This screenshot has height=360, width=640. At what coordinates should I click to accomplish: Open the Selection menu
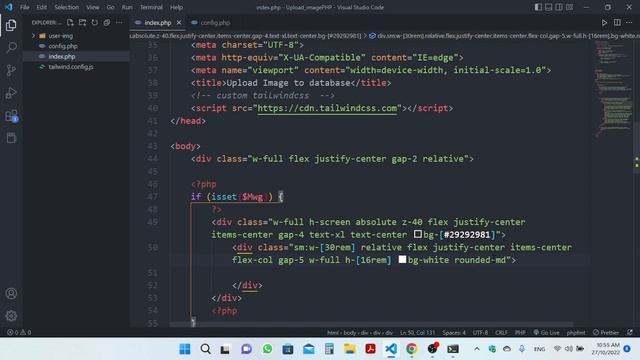pyautogui.click(x=67, y=7)
